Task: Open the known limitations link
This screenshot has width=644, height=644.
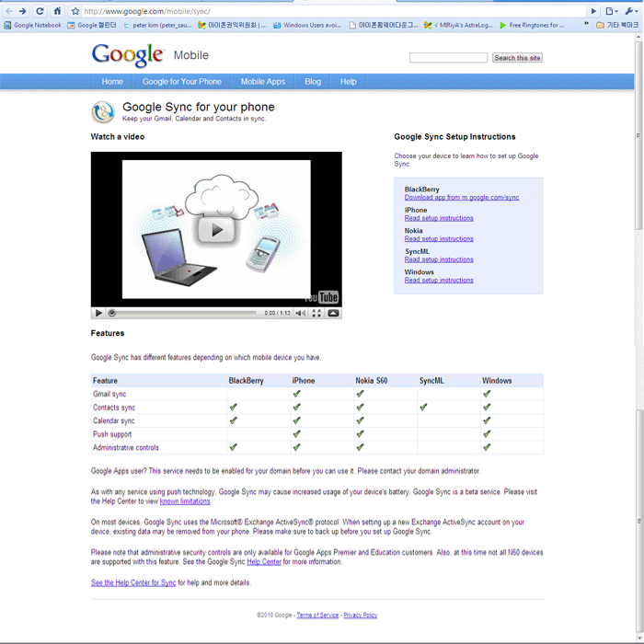Action: [x=185, y=501]
